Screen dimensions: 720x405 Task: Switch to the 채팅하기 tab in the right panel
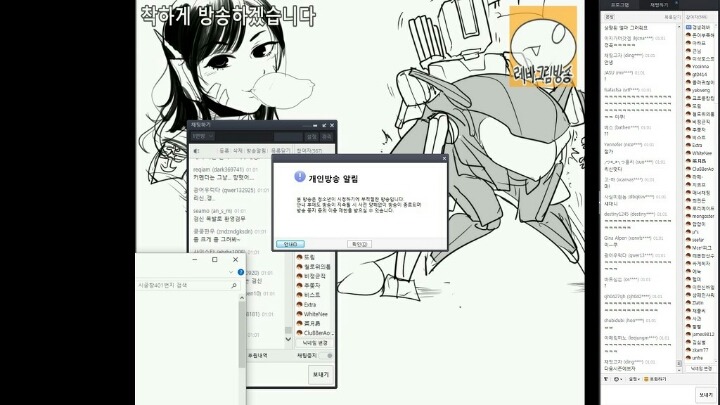(x=659, y=5)
